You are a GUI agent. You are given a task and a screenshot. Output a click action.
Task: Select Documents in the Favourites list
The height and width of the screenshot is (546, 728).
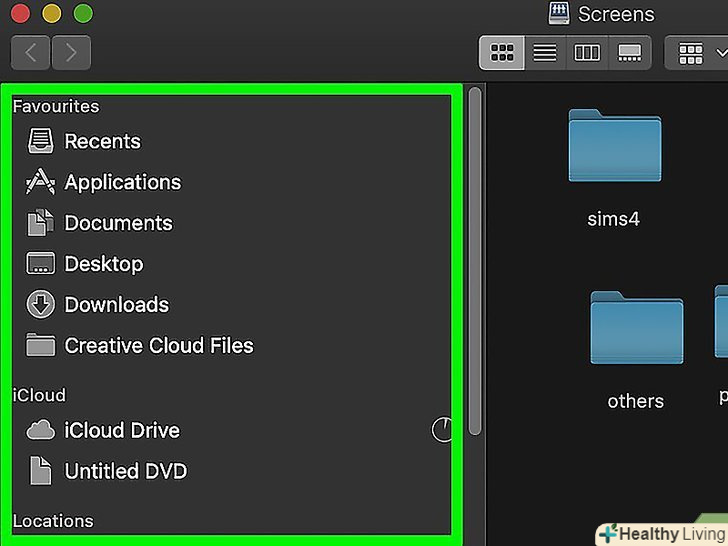coord(118,223)
